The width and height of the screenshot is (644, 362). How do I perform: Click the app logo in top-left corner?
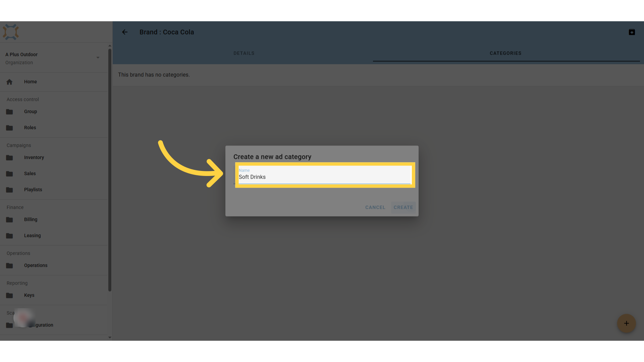(11, 32)
